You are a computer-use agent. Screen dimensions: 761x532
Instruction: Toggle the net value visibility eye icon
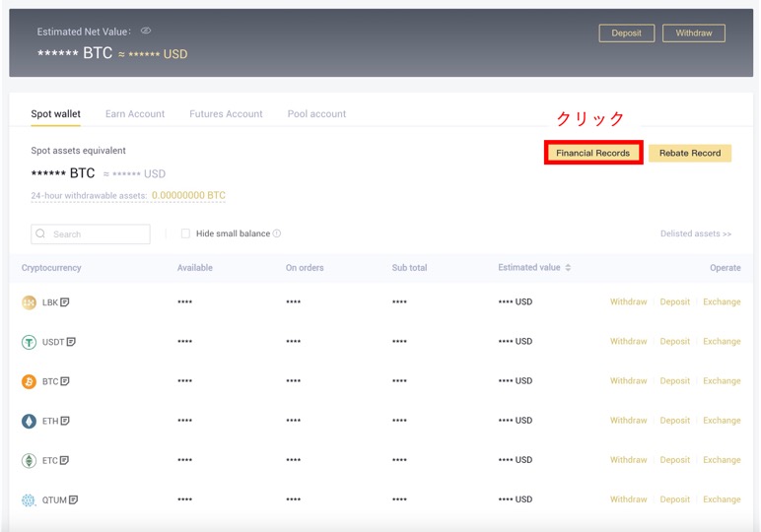146,31
